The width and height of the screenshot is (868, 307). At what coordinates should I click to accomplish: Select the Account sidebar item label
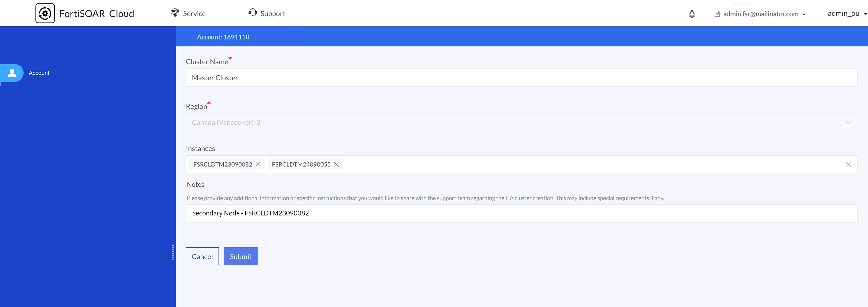pyautogui.click(x=39, y=73)
